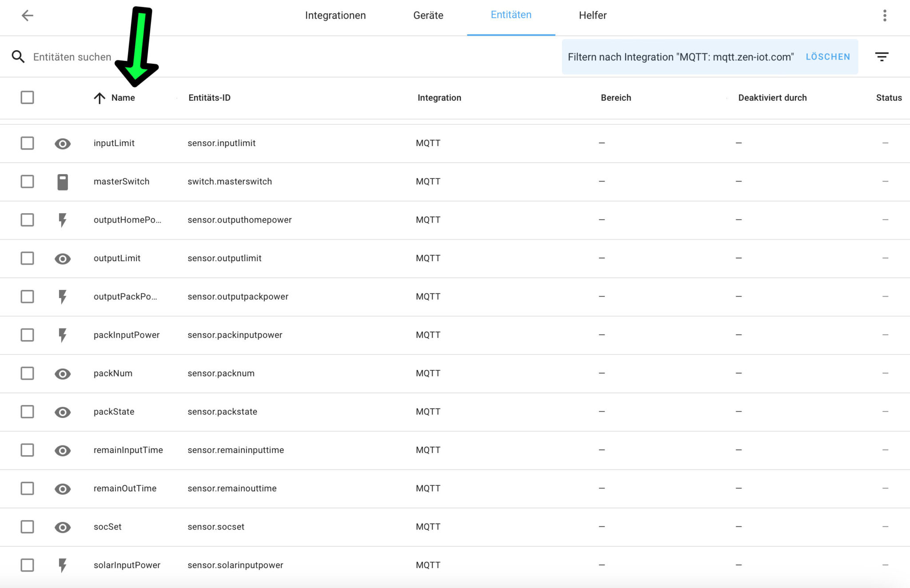Open the sensor.remainouttime entity row
The width and height of the screenshot is (910, 588).
point(232,489)
